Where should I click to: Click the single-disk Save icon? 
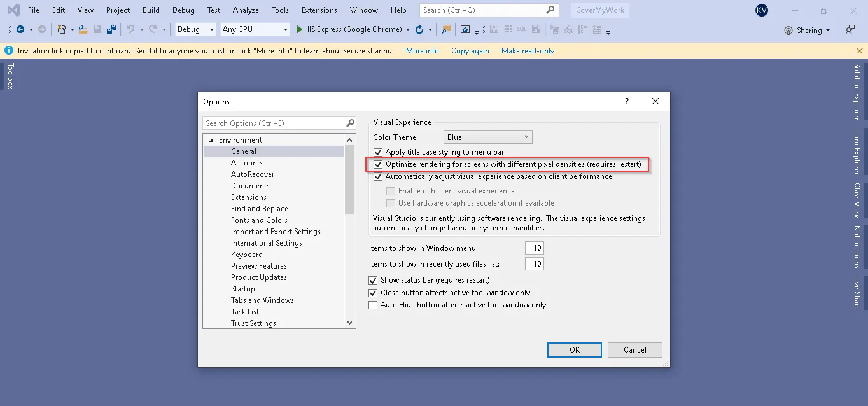[x=97, y=29]
